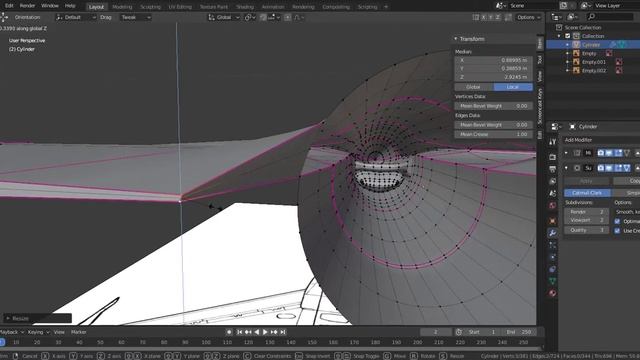Jump to the timeline end frame

point(282,332)
